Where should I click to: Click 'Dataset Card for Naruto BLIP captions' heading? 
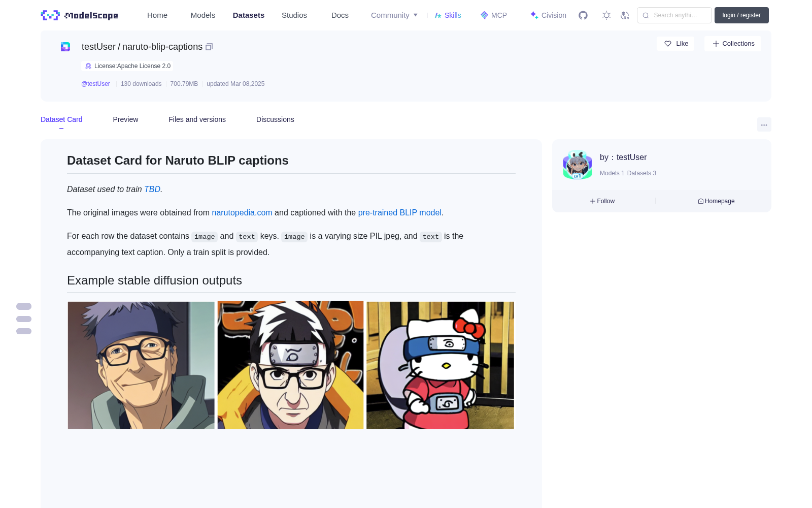[178, 161]
